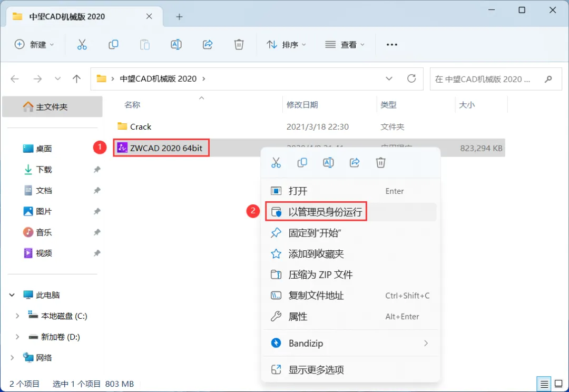Click the Delete trash icon in the toolbar
The image size is (569, 392).
click(x=239, y=45)
